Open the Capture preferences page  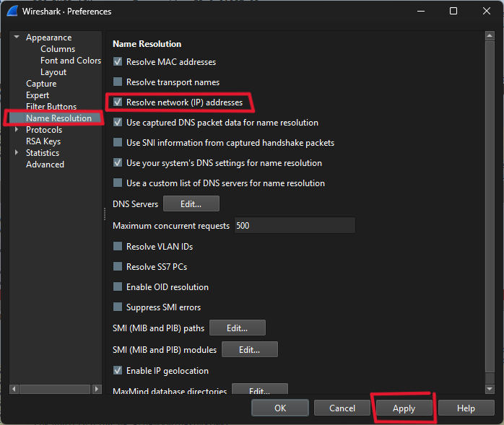pyautogui.click(x=41, y=84)
